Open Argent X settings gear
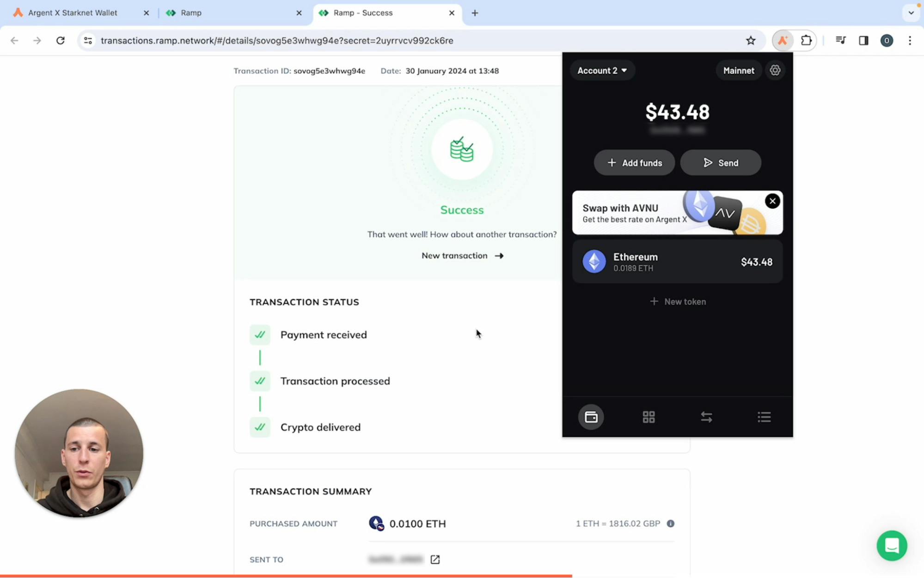Image resolution: width=924 pixels, height=578 pixels. 775,70
